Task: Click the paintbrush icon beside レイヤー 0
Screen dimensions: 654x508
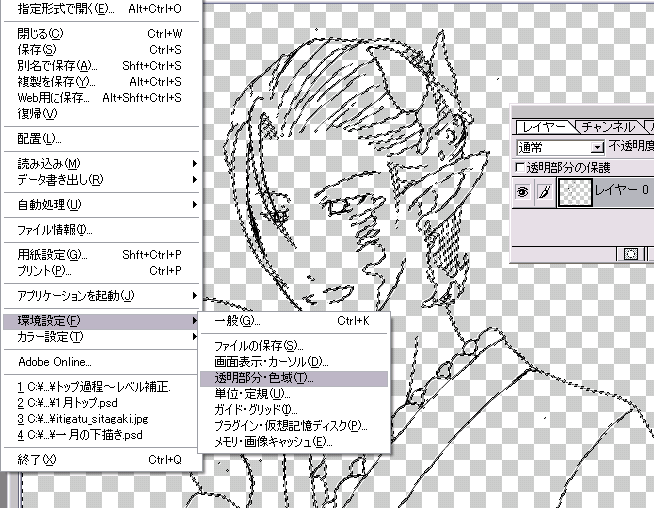Action: [545, 192]
